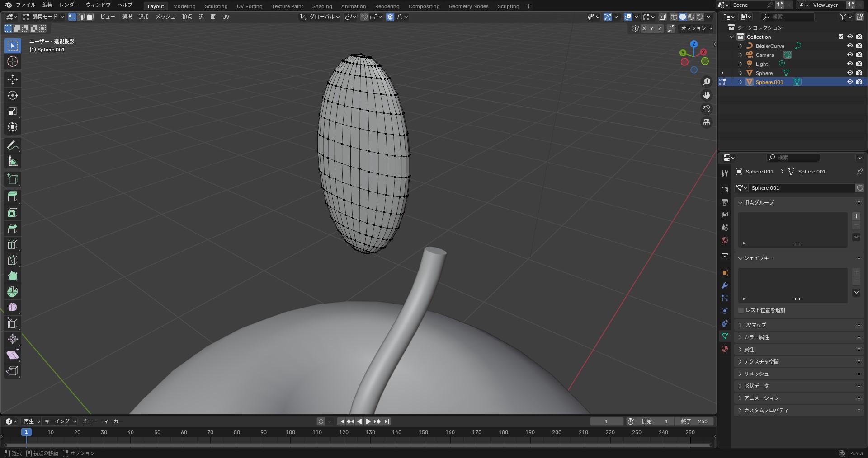Select the Loop Cut tool
The image size is (868, 458).
[x=13, y=244]
